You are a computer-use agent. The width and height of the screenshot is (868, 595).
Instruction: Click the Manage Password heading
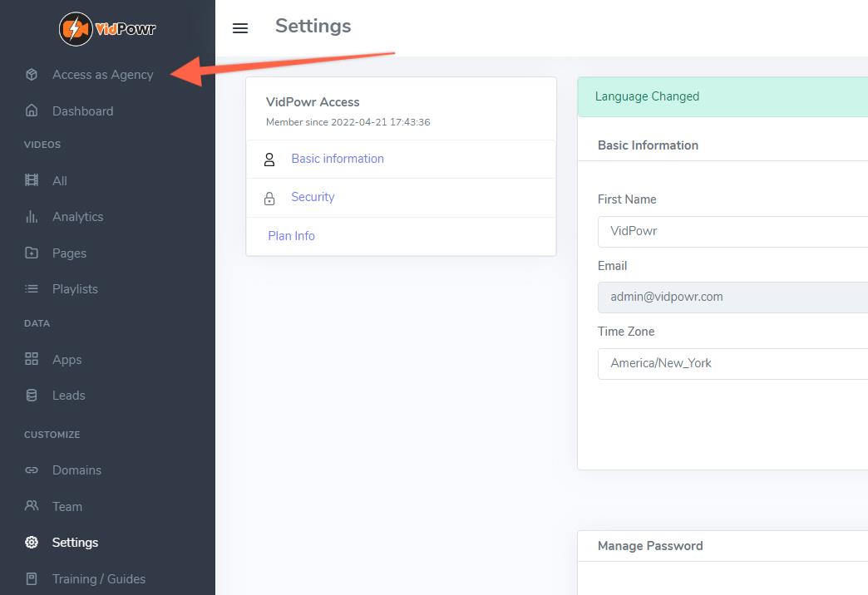pos(650,546)
